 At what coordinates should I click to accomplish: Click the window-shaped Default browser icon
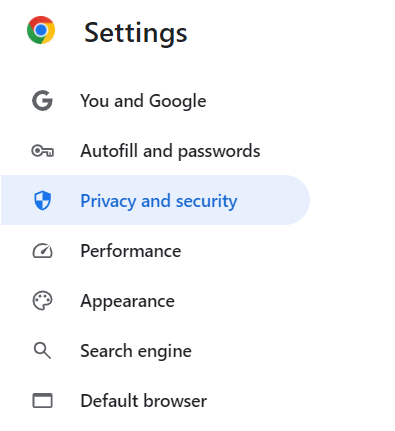click(x=42, y=401)
